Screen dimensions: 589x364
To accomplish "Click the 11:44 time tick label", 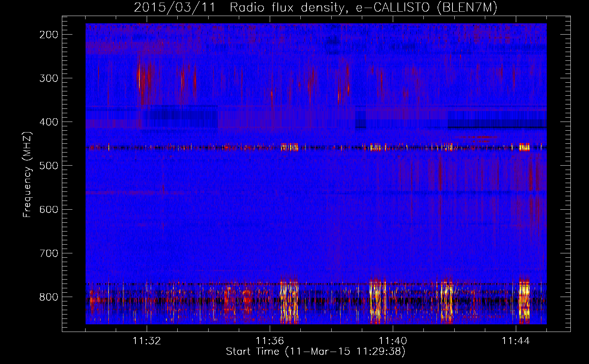I will (x=516, y=341).
